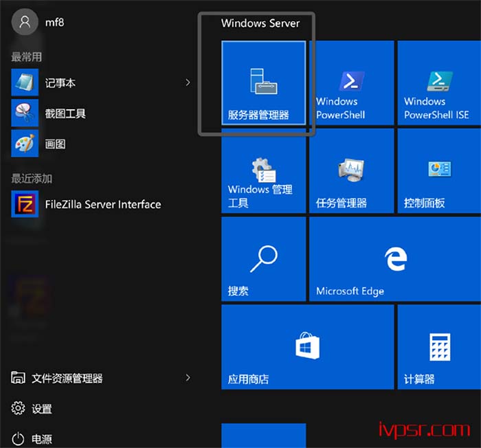This screenshot has width=481, height=448.
Task: Open the 服务器管理器 Server Manager tile
Action: click(263, 83)
